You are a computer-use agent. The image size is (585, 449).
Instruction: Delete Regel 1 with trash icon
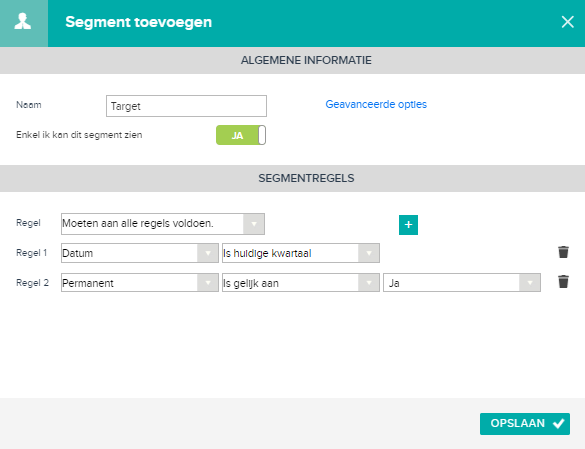(x=563, y=252)
